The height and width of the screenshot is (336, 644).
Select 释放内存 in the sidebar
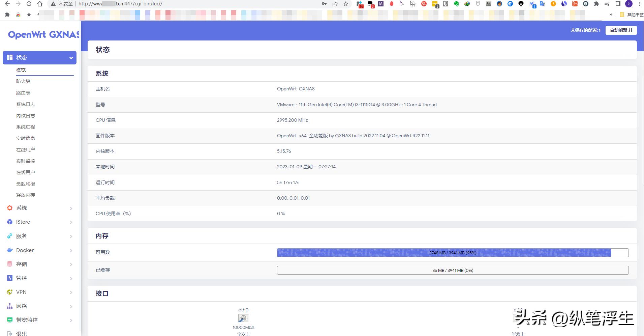[26, 195]
